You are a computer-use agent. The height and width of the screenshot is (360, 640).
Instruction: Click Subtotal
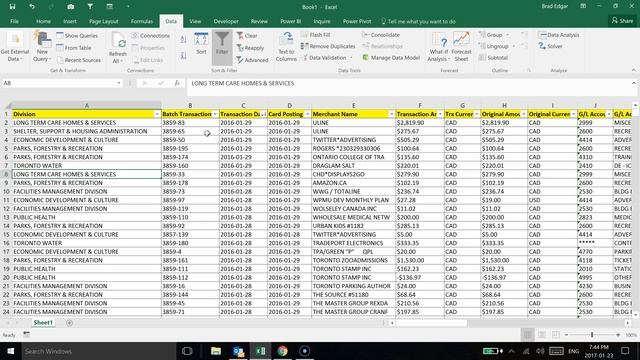point(493,58)
